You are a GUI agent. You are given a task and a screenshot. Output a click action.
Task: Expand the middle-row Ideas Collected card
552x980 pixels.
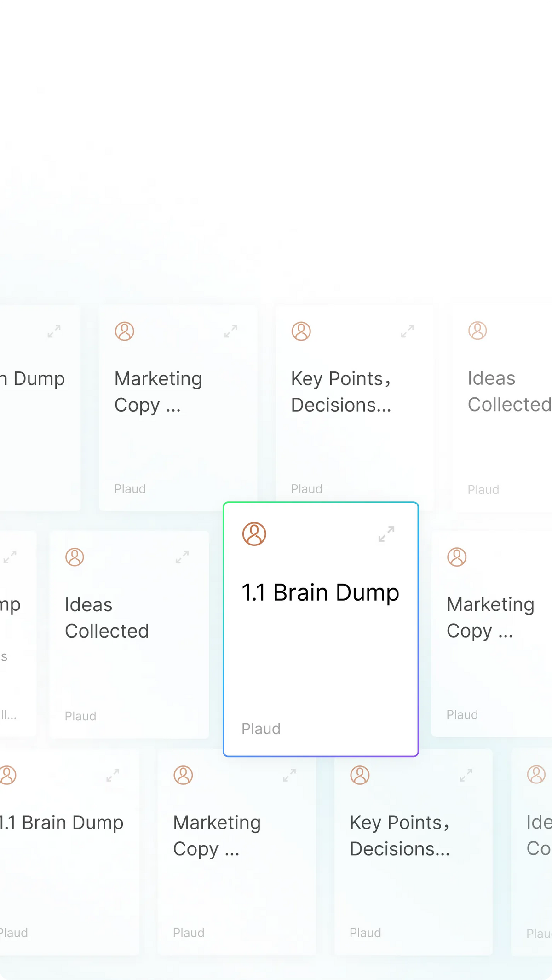(x=182, y=557)
